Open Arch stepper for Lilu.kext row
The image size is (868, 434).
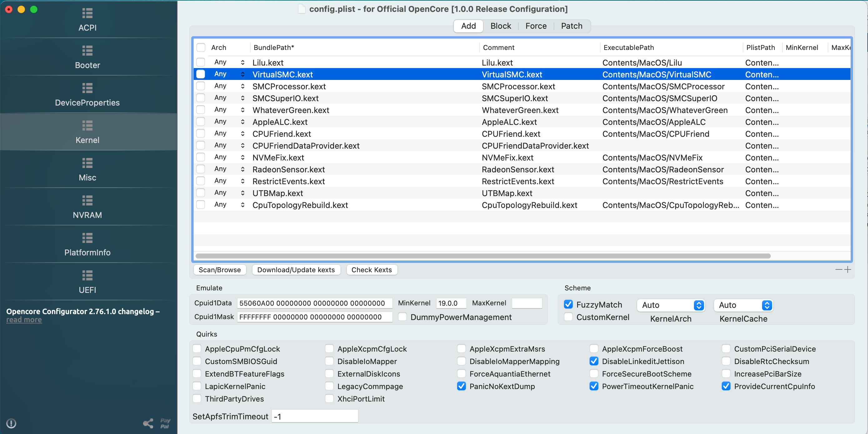(x=242, y=62)
